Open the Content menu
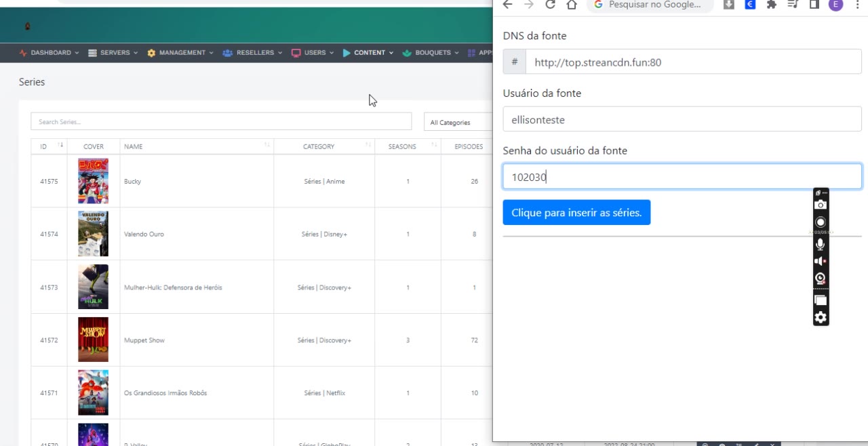868x446 pixels. click(368, 53)
